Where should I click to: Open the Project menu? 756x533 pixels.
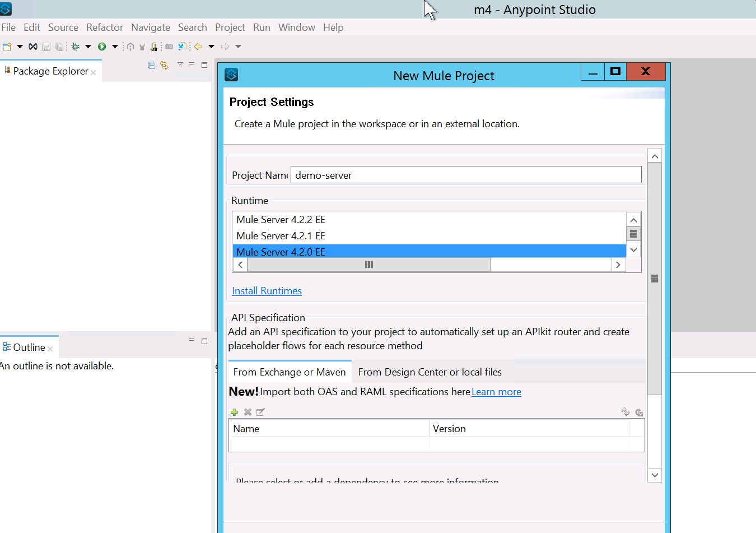[230, 27]
